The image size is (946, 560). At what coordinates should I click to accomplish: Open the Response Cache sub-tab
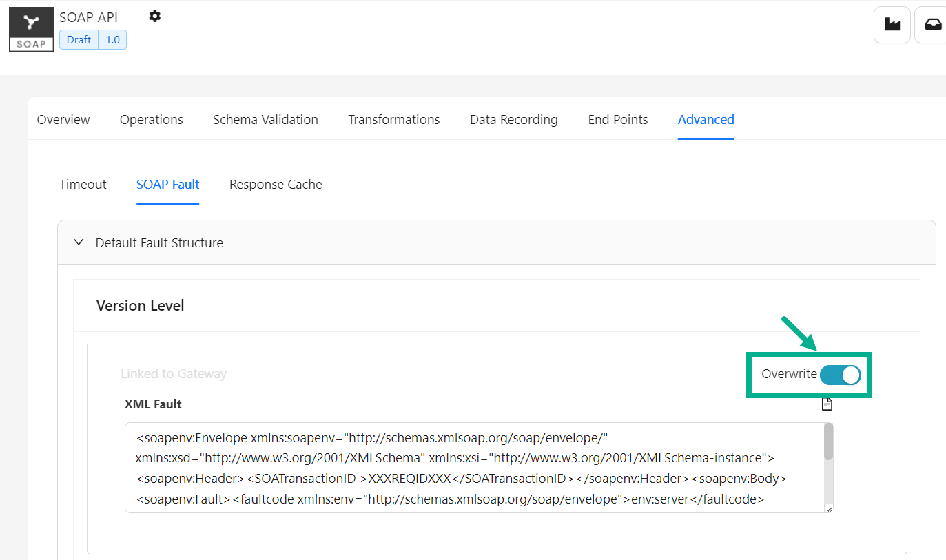(276, 185)
